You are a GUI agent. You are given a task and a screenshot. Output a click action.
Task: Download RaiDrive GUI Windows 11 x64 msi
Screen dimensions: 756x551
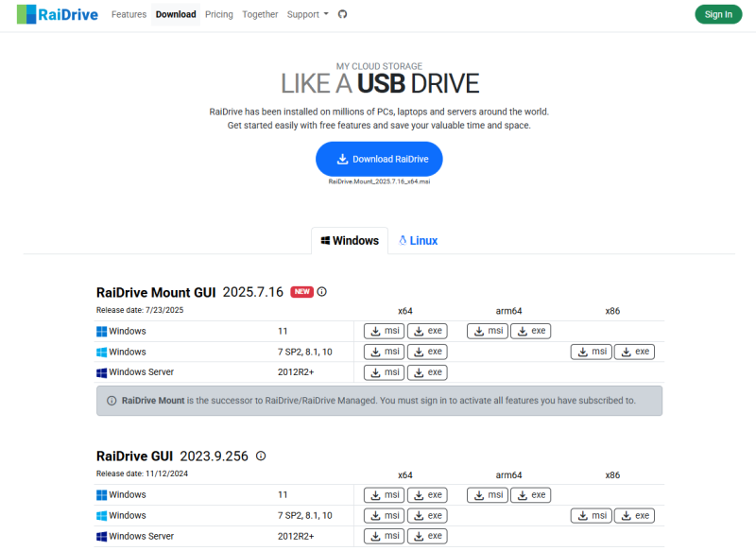(385, 495)
